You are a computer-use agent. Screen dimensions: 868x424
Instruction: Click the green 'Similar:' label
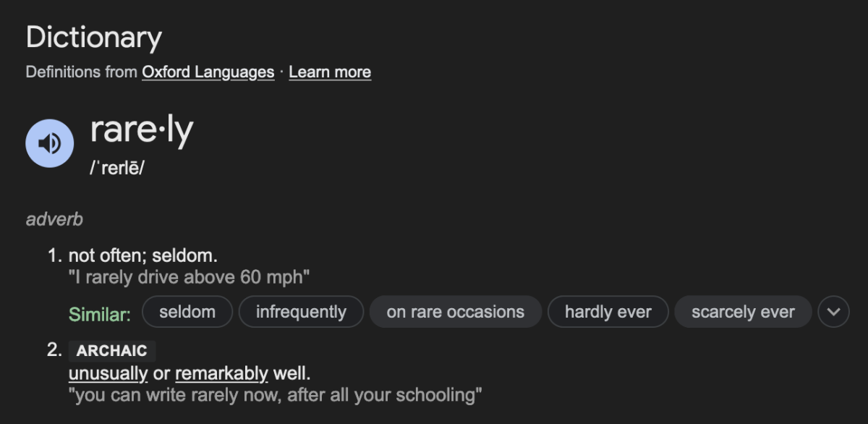100,314
